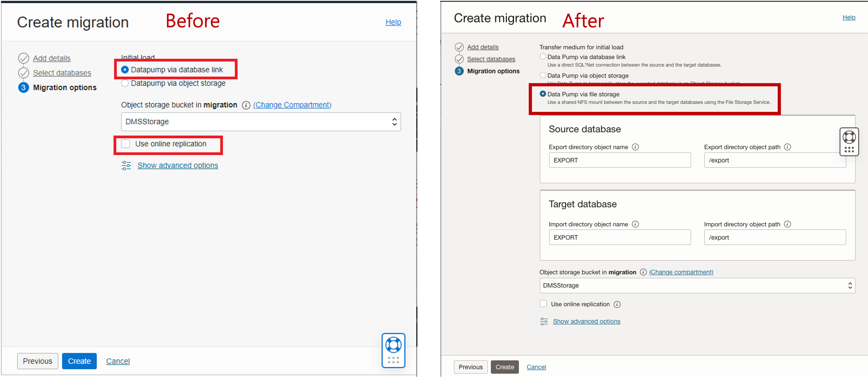Click Add details checkmark icon in Before panel

[x=23, y=58]
